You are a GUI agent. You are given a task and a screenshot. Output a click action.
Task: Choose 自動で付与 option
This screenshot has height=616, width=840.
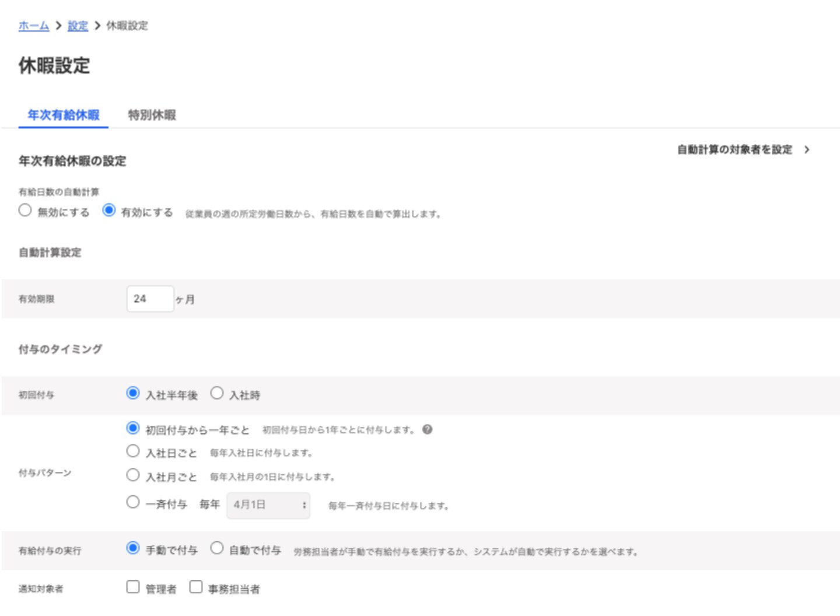pyautogui.click(x=217, y=548)
